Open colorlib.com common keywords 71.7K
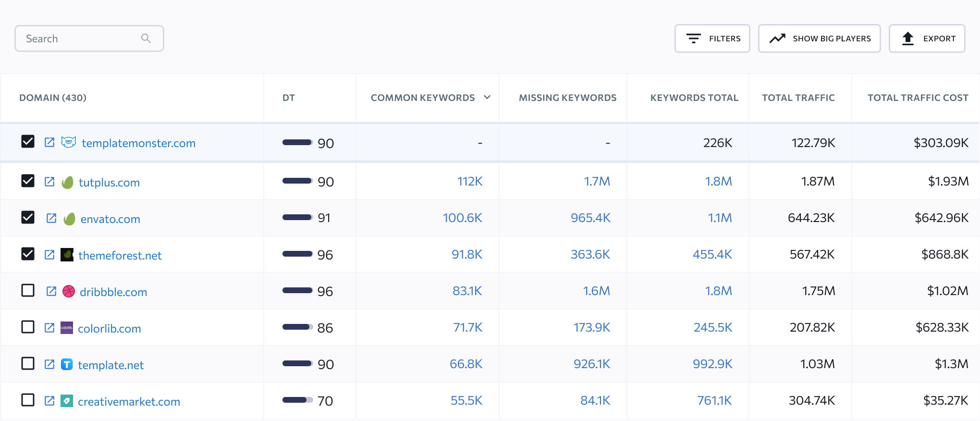Viewport: 980px width, 421px height. click(468, 327)
